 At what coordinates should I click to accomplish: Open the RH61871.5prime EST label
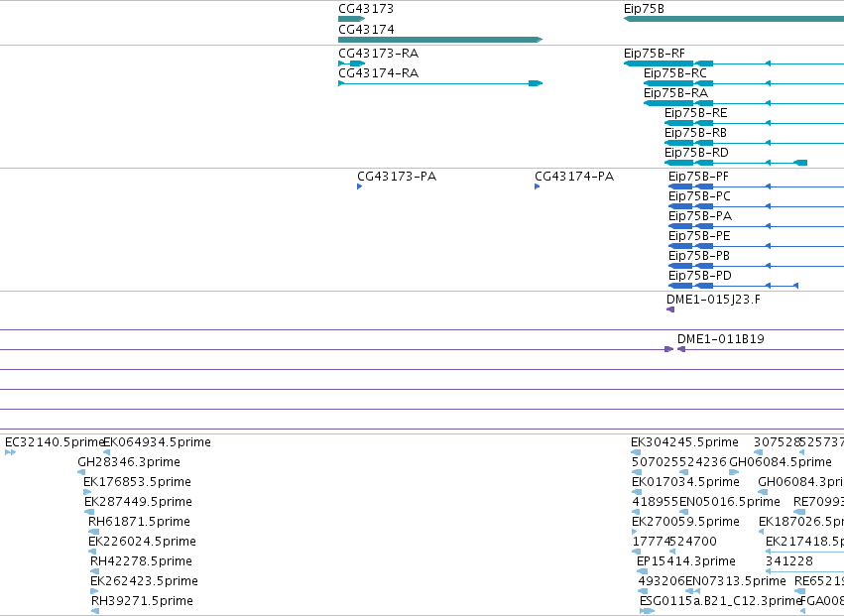click(x=139, y=522)
